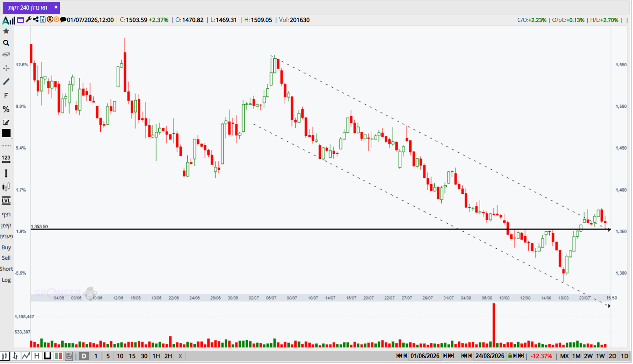Click the Sell button
Viewport: 633px width, 364px height.
(6, 258)
